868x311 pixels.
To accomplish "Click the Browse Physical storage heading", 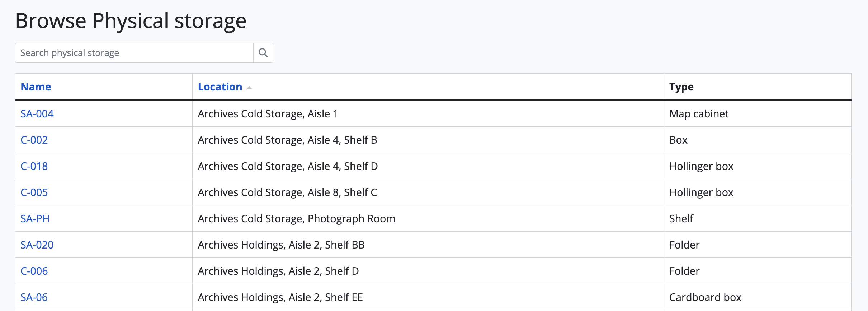I will click(x=131, y=21).
